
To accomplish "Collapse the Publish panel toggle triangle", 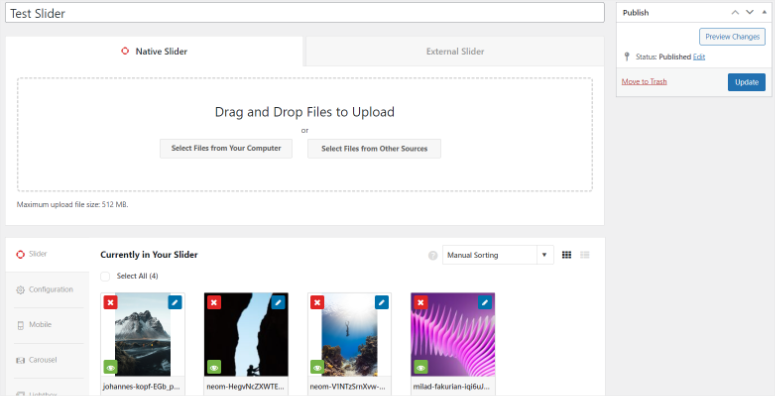I will (x=764, y=12).
